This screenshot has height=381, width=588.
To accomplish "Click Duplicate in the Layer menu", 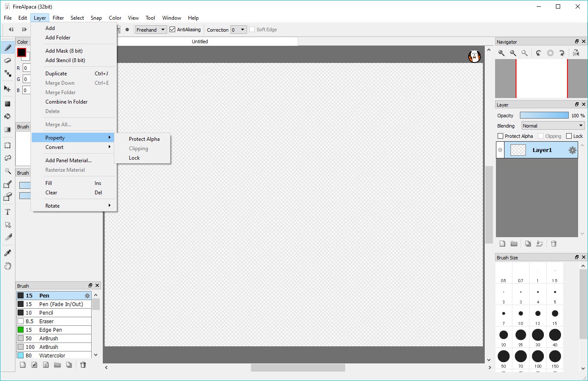I will (x=56, y=74).
